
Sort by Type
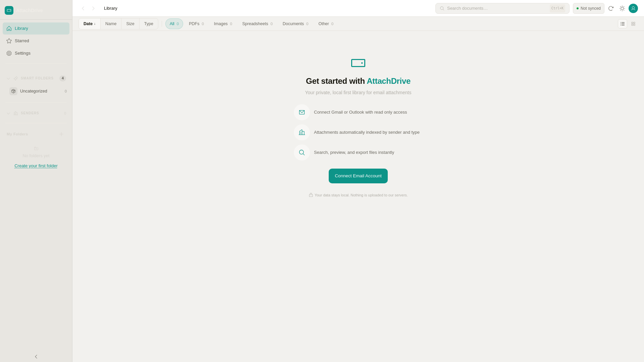click(149, 24)
